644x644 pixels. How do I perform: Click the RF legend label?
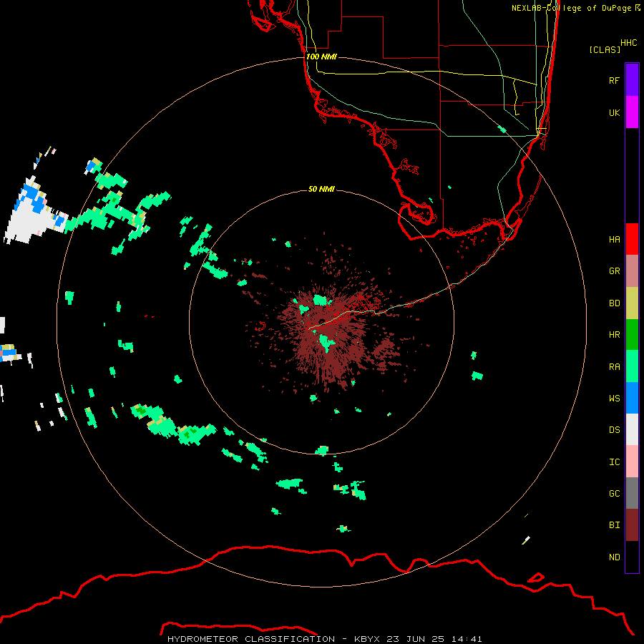point(614,80)
